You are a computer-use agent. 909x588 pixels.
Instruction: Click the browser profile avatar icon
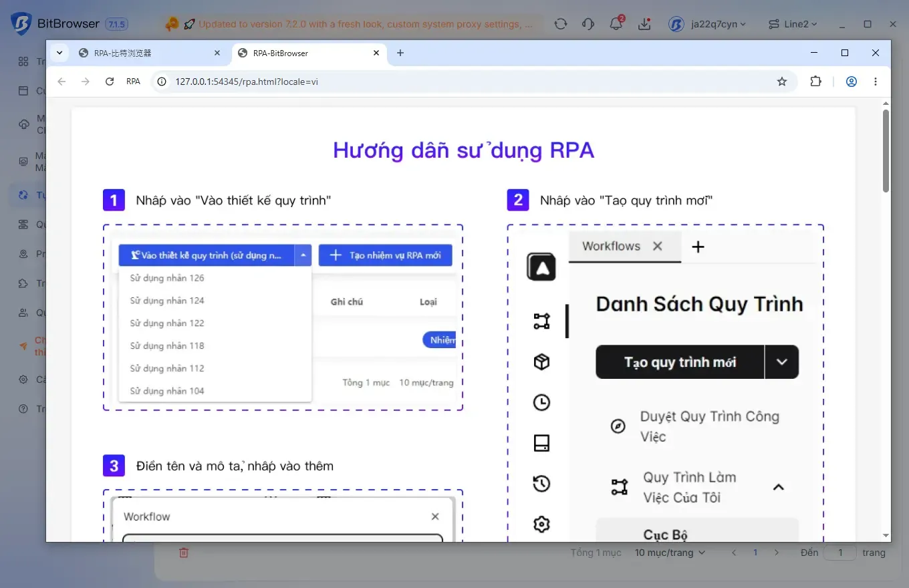(852, 82)
